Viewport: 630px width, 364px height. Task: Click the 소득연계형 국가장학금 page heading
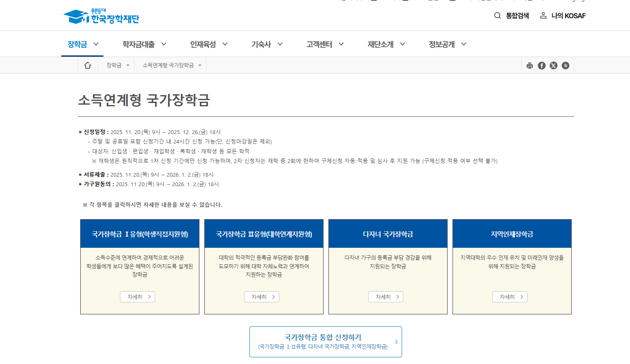coord(144,100)
